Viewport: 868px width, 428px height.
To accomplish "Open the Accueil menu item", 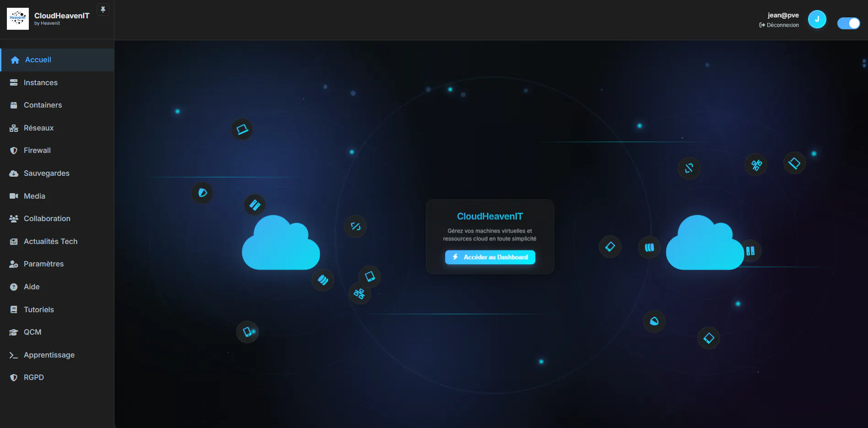I will pos(57,60).
